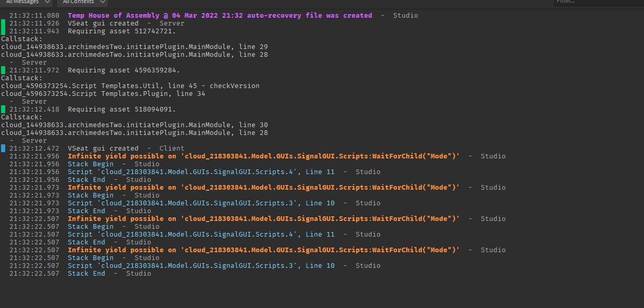Image resolution: width=644 pixels, height=308 pixels.
Task: Click the Filter search field
Action: coord(599,3)
